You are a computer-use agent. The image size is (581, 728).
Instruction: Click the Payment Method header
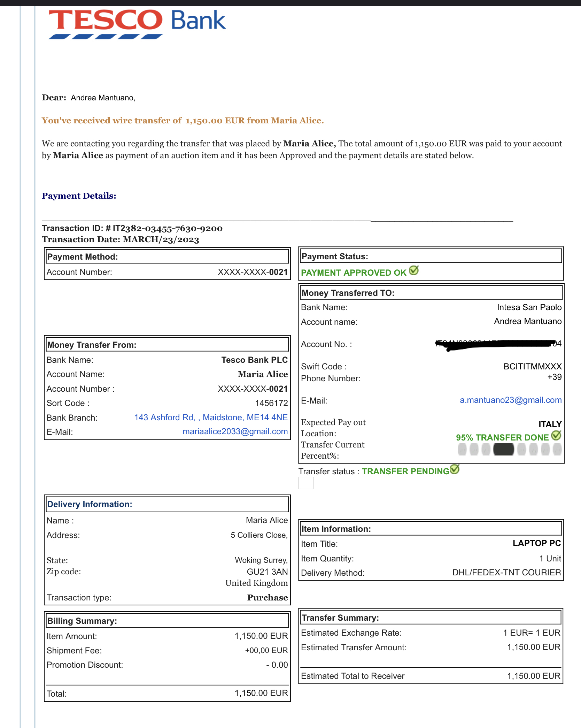[167, 256]
